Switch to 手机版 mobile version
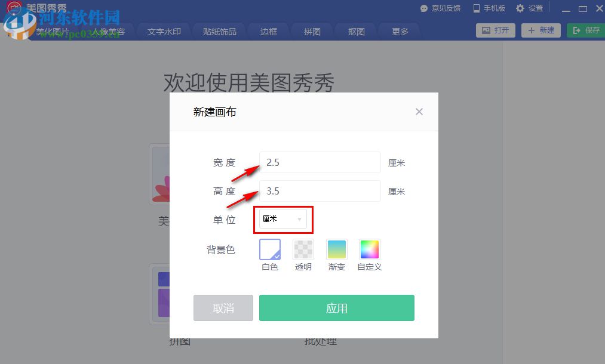The height and width of the screenshot is (364, 605). point(489,8)
